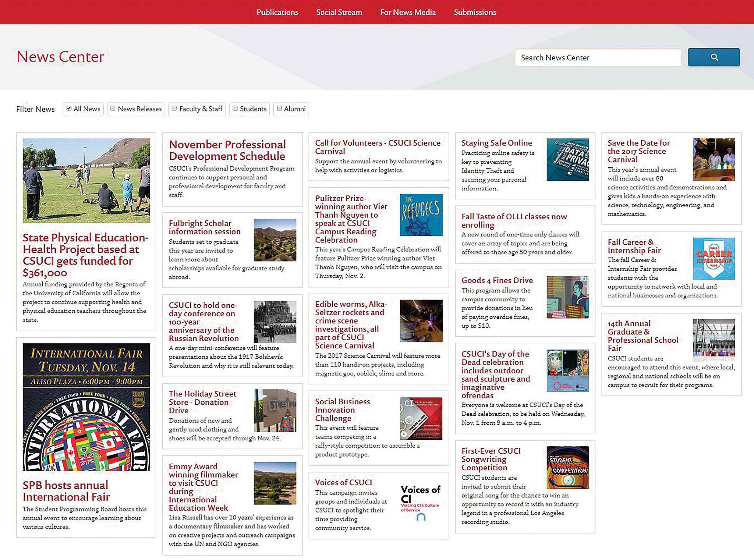Open 14th Annual Graduate & Professional School Fair
The height and width of the screenshot is (560, 754).
click(x=643, y=336)
